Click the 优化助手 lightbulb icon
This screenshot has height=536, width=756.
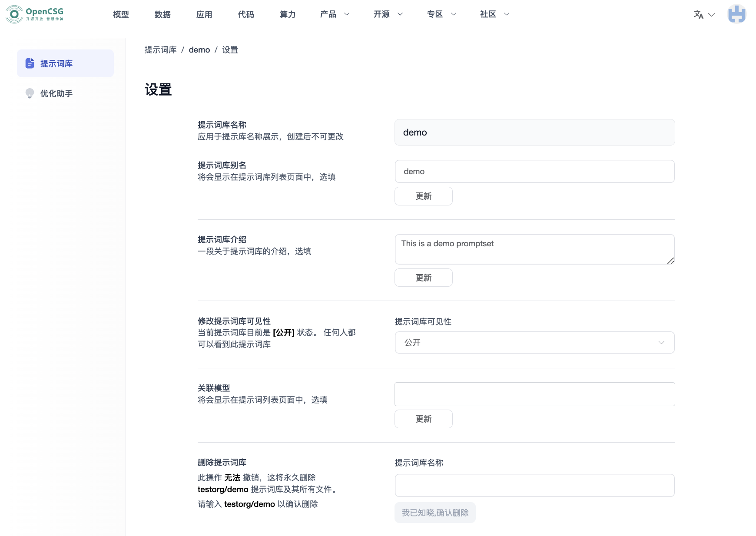pyautogui.click(x=30, y=93)
